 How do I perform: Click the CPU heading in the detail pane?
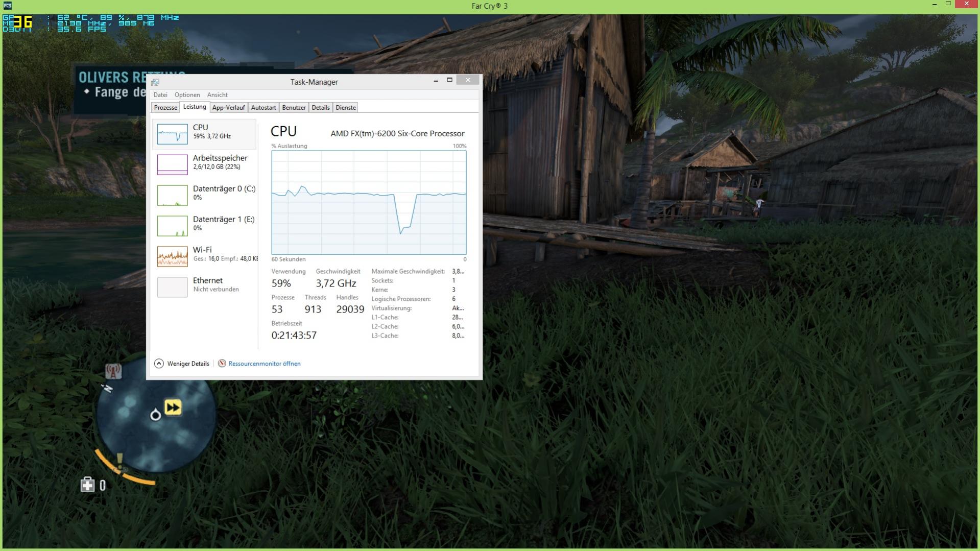coord(283,131)
